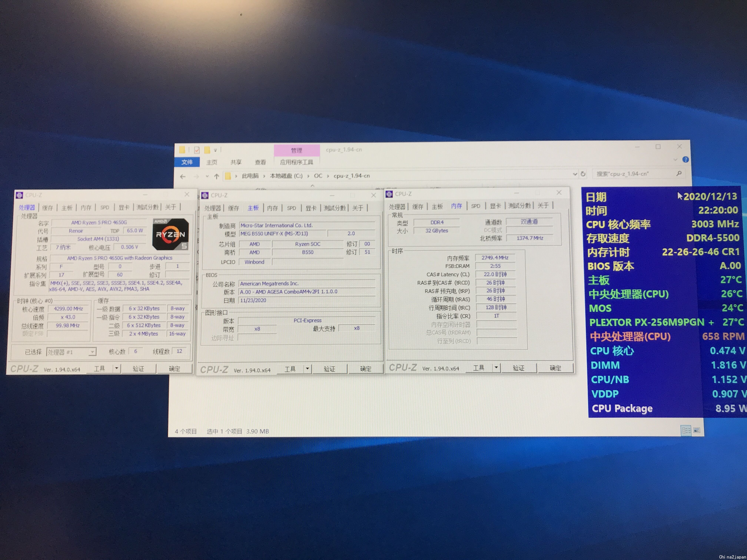The height and width of the screenshot is (560, 747).
Task: Expand the 工具 dropdown arrow in left CPU-Z window
Action: (x=117, y=368)
